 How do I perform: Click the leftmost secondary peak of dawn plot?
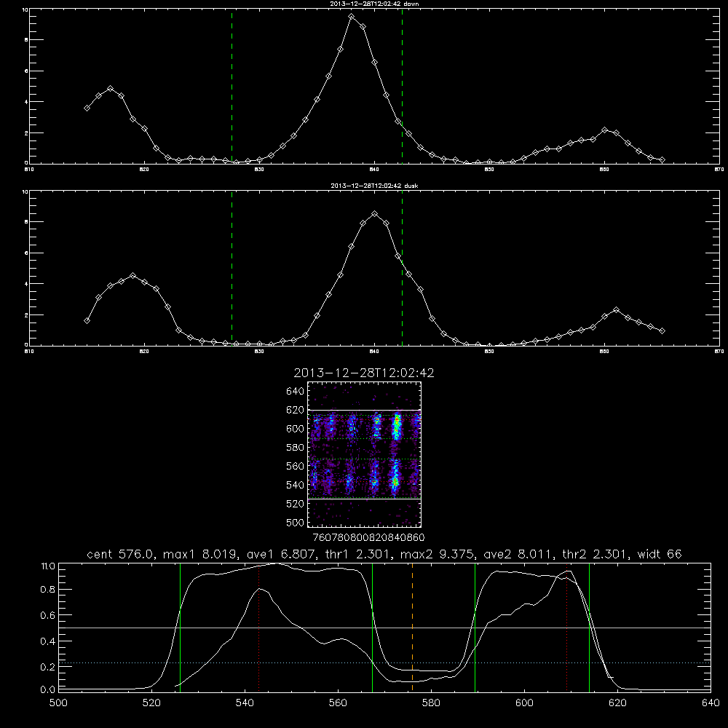click(x=110, y=88)
